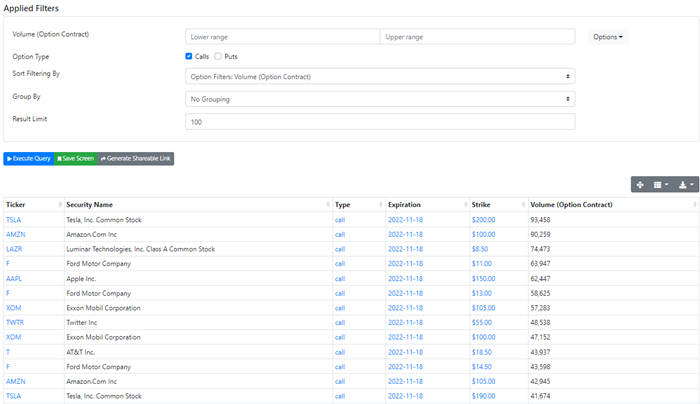700x404 pixels.
Task: Click the $18.50 strike link
Action: pos(482,352)
